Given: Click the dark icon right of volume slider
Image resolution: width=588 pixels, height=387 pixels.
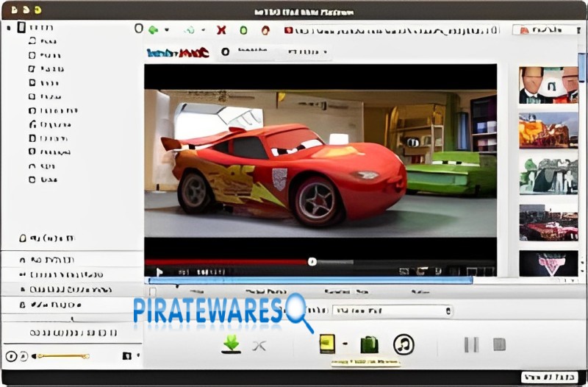Looking at the screenshot, I should [x=126, y=355].
